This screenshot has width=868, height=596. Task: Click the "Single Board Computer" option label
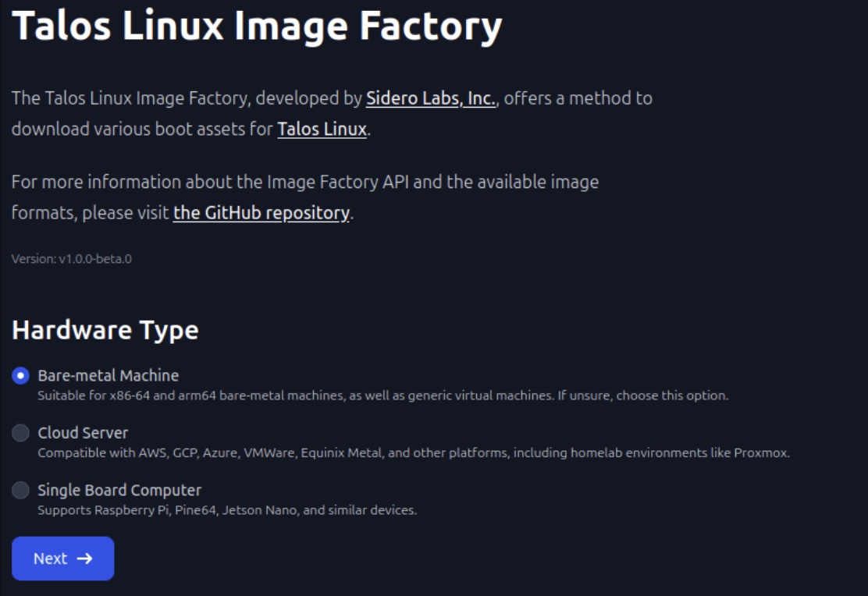[x=119, y=491]
